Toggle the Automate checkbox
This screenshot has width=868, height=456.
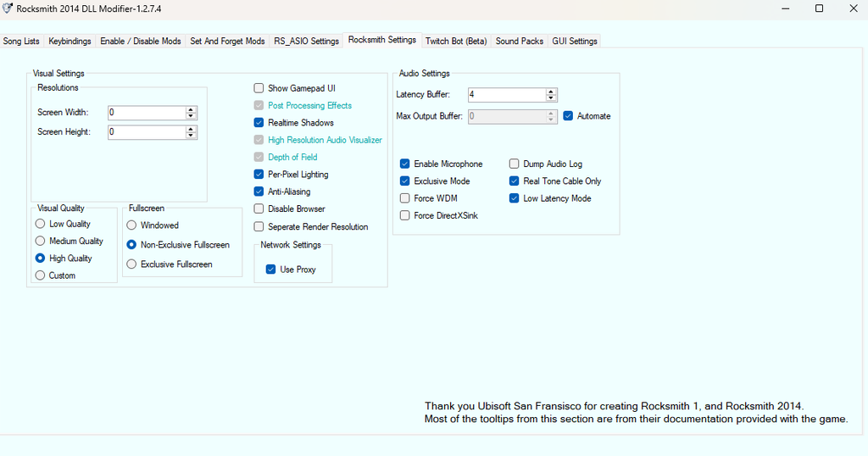coord(568,116)
